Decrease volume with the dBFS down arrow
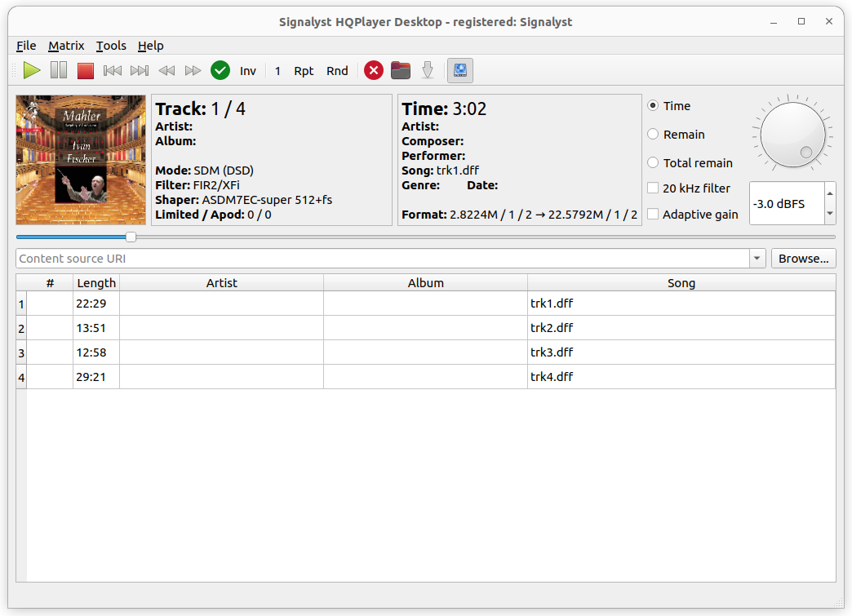The image size is (852, 616). pos(830,214)
